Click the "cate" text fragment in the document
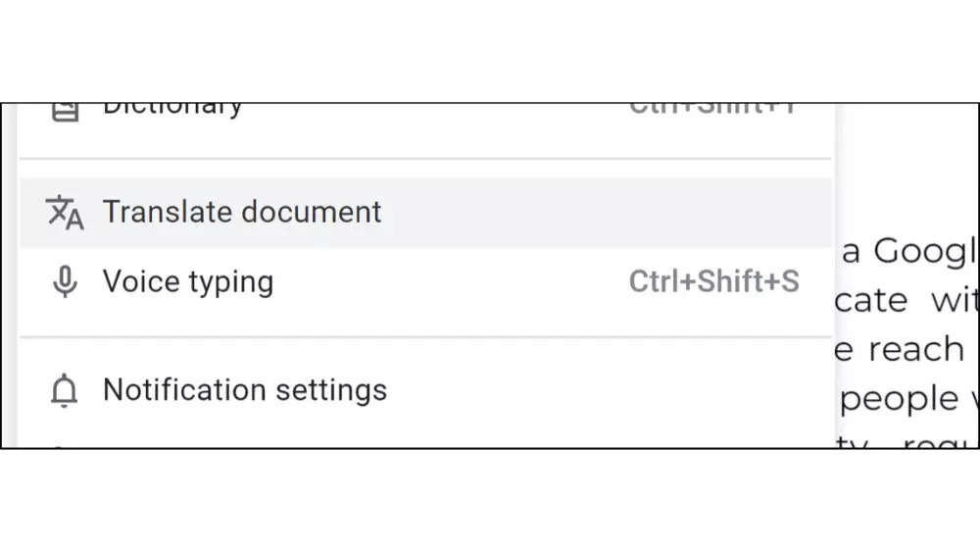980x551 pixels. (x=871, y=301)
